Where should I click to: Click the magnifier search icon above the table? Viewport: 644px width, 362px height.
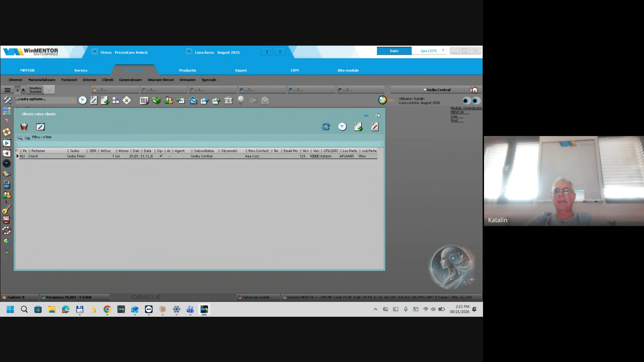point(20,137)
